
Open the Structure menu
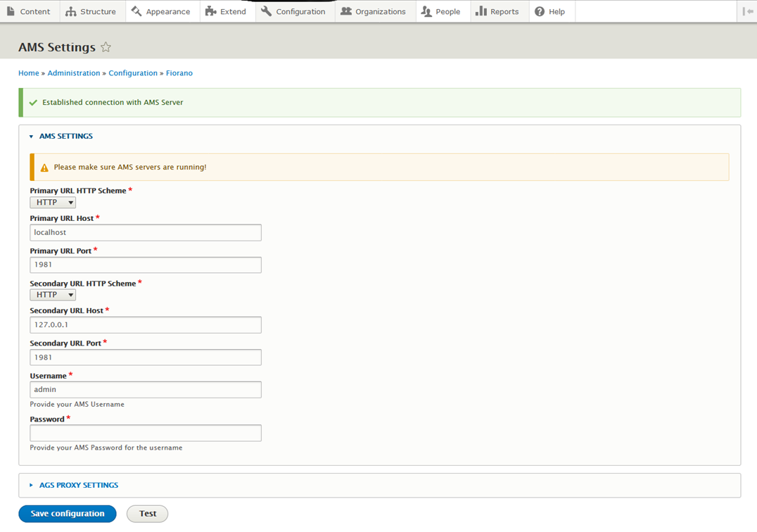point(91,11)
